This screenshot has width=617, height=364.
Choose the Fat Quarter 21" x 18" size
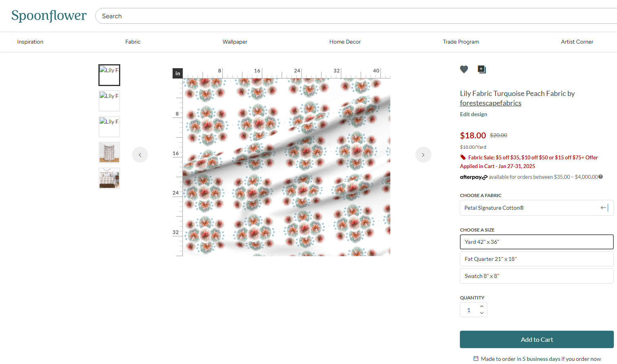point(536,259)
